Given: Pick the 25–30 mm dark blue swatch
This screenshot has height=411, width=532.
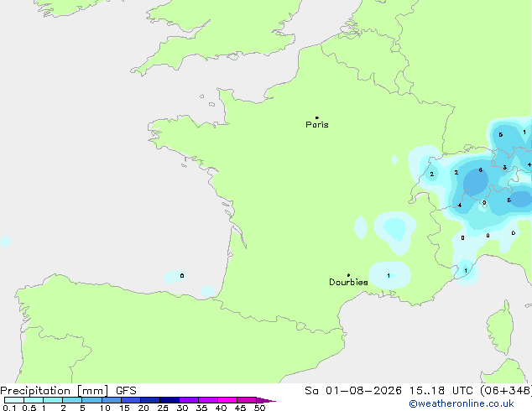Looking at the screenshot, I should click(x=170, y=400).
